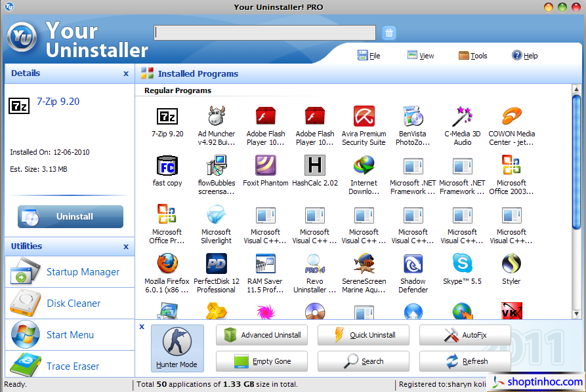
Task: Click the Empty Gone button
Action: coord(262,361)
